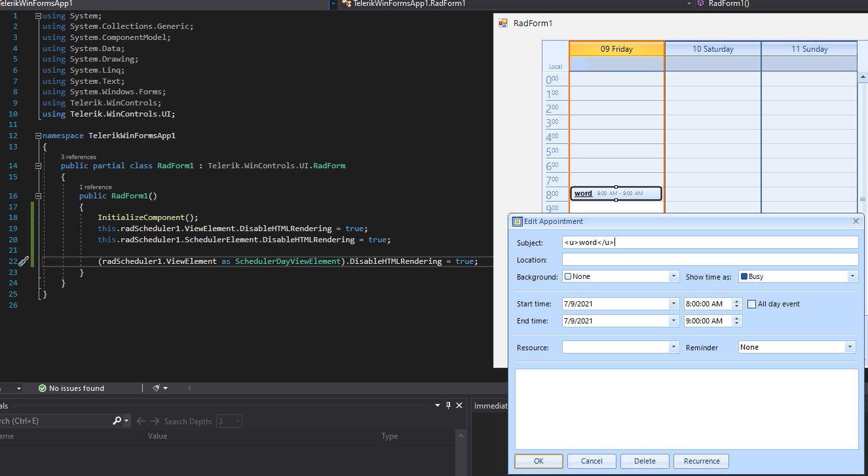
Task: Click the code cleanup broom icon
Action: click(x=157, y=388)
